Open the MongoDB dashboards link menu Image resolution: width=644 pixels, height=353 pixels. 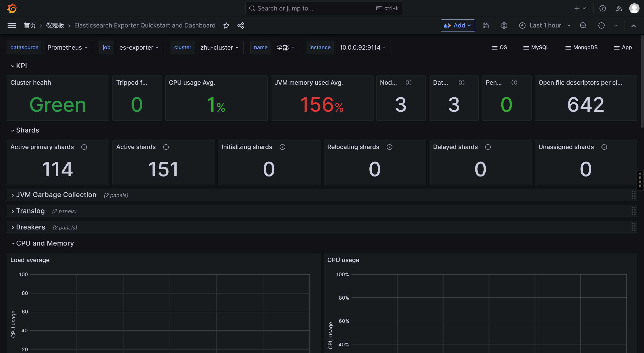581,47
